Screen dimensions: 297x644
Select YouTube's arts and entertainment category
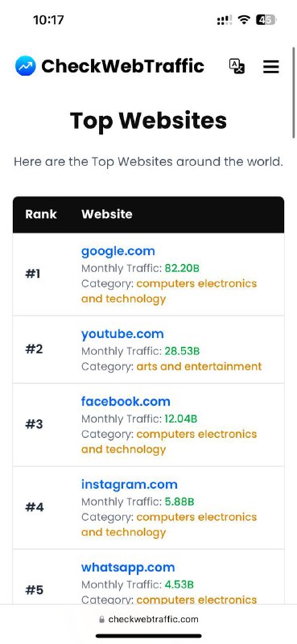tap(199, 366)
